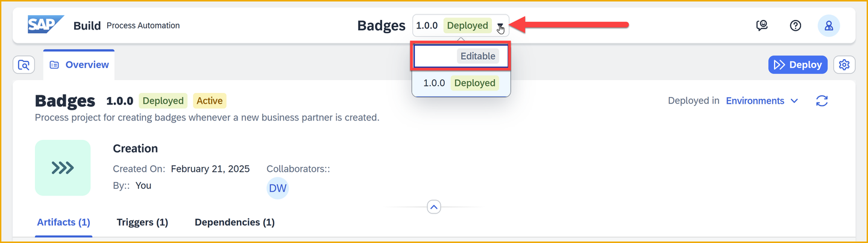This screenshot has width=868, height=243.
Task: Open the help question mark icon
Action: (796, 25)
